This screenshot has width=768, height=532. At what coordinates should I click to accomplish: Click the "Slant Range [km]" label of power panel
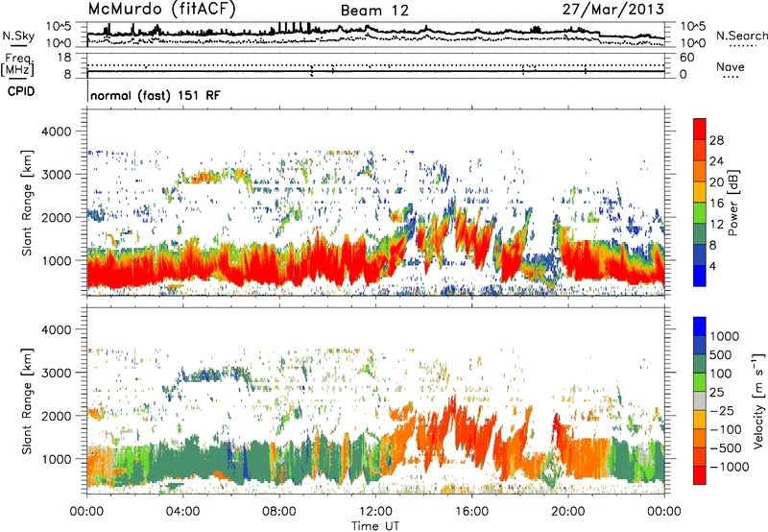[x=27, y=203]
